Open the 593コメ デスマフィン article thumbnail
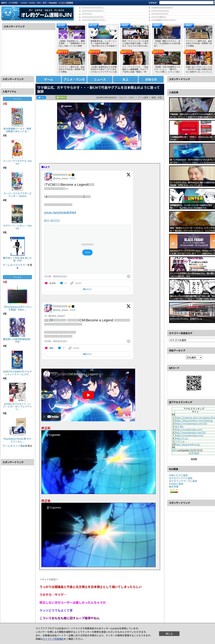This screenshot has height=644, width=215. pyautogui.click(x=72, y=58)
